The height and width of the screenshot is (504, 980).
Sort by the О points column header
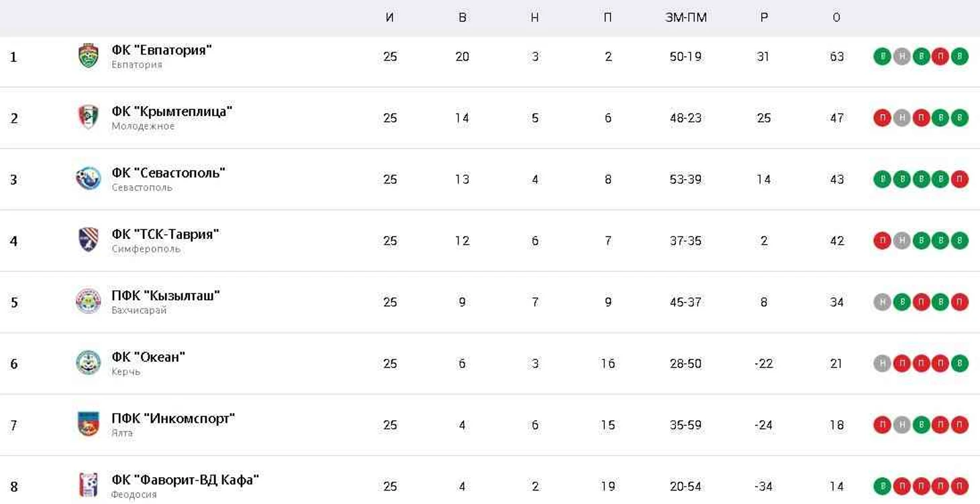(x=836, y=18)
